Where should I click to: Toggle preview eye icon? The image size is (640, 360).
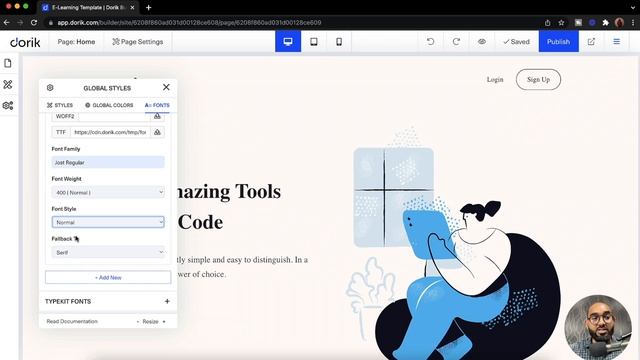482,42
